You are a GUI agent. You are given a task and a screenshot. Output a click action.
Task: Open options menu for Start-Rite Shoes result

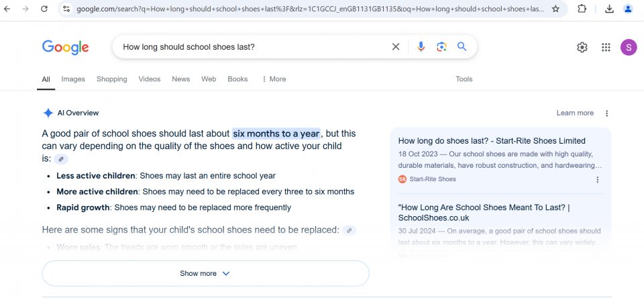598,180
